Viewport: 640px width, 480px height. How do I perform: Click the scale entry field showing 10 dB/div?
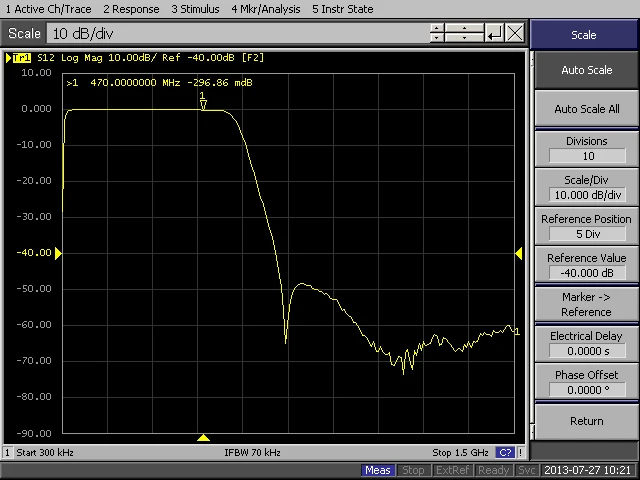[x=238, y=33]
